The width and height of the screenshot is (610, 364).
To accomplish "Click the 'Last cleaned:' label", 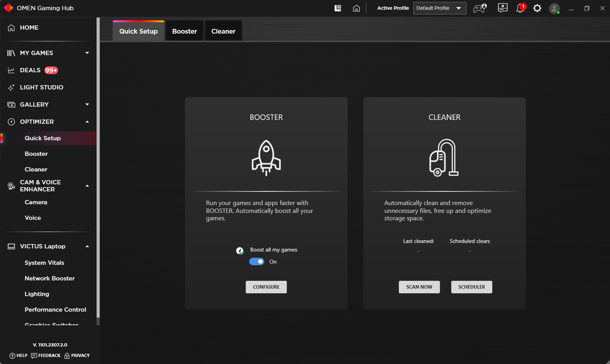I will [418, 241].
